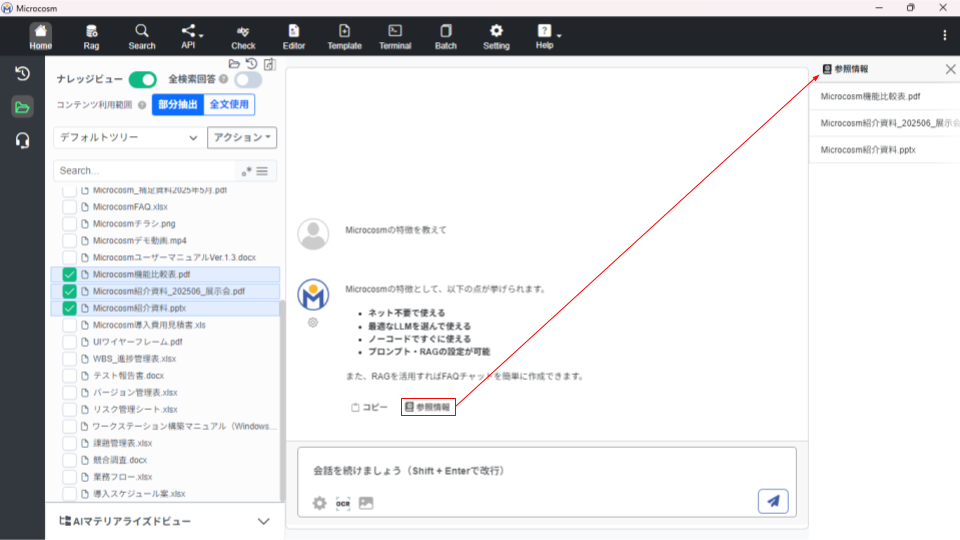The height and width of the screenshot is (540, 960).
Task: Select 全文使用 mode
Action: pos(229,105)
